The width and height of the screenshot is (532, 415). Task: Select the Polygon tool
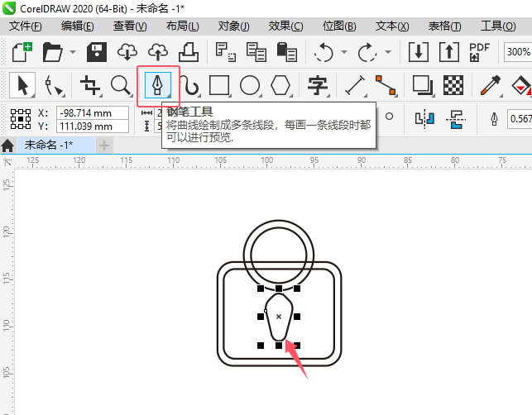[281, 85]
